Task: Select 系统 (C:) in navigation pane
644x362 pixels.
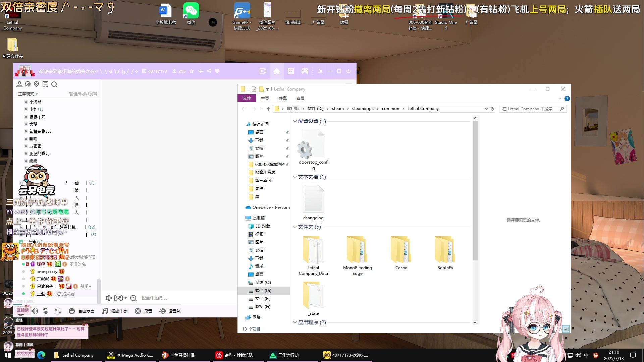Action: 263,283
